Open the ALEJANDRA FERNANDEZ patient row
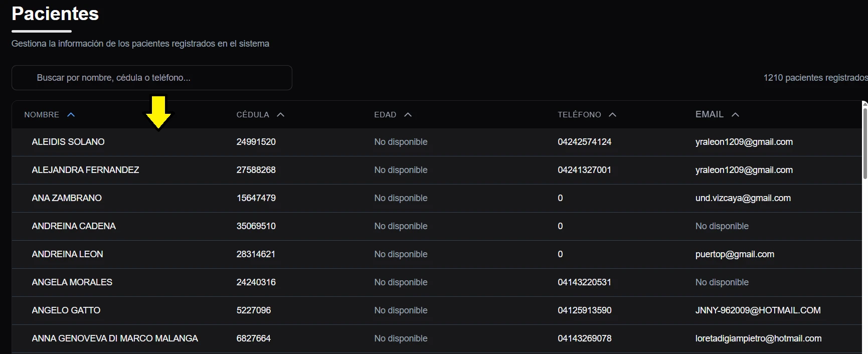868x354 pixels. (x=85, y=170)
